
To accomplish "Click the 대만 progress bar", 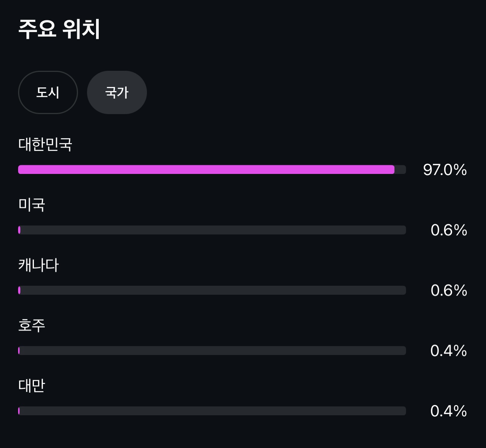I will [212, 411].
